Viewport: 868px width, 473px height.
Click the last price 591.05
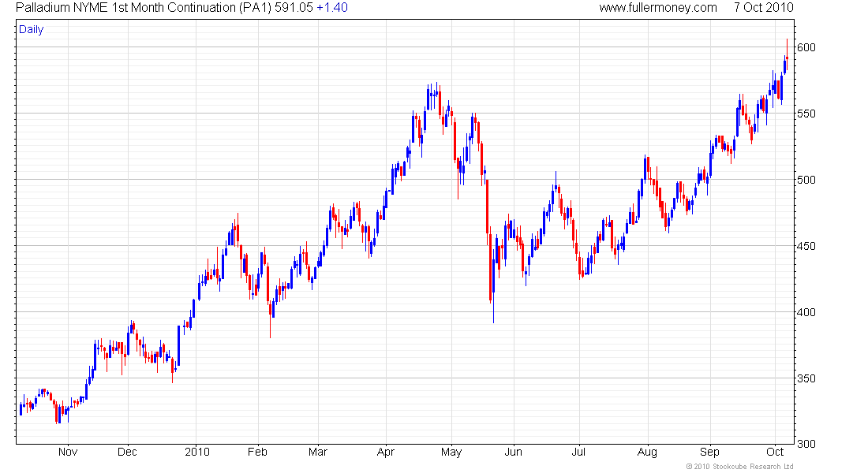point(294,8)
